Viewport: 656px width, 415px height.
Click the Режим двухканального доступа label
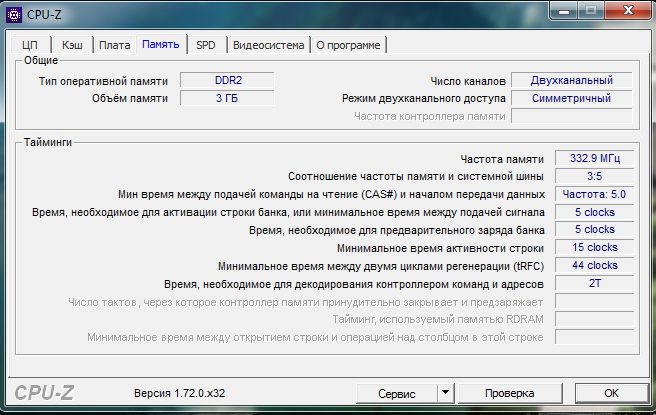pyautogui.click(x=423, y=98)
